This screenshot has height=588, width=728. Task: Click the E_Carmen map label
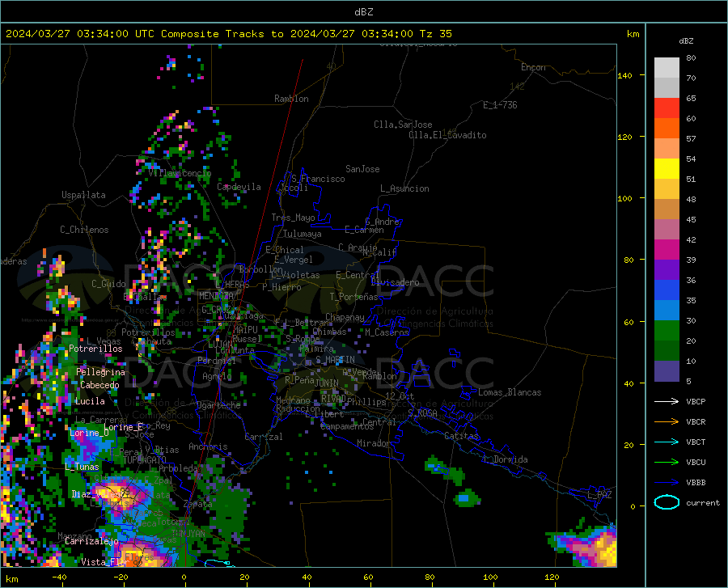point(364,230)
